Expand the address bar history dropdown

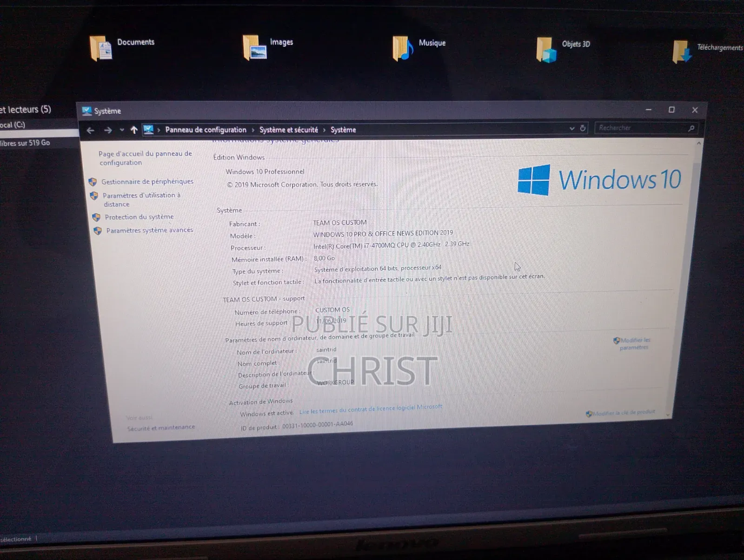(x=572, y=128)
